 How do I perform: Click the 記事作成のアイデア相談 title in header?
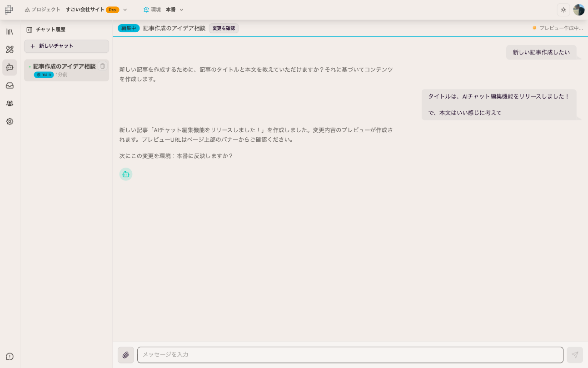point(174,28)
